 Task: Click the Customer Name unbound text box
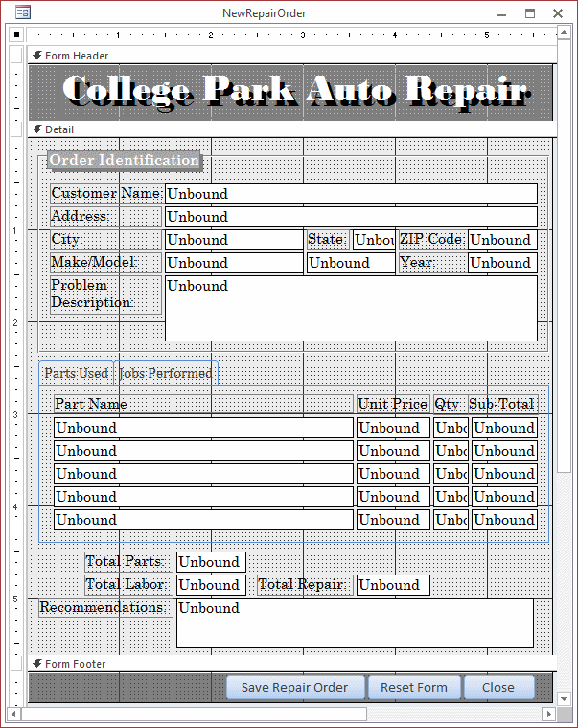click(x=351, y=194)
